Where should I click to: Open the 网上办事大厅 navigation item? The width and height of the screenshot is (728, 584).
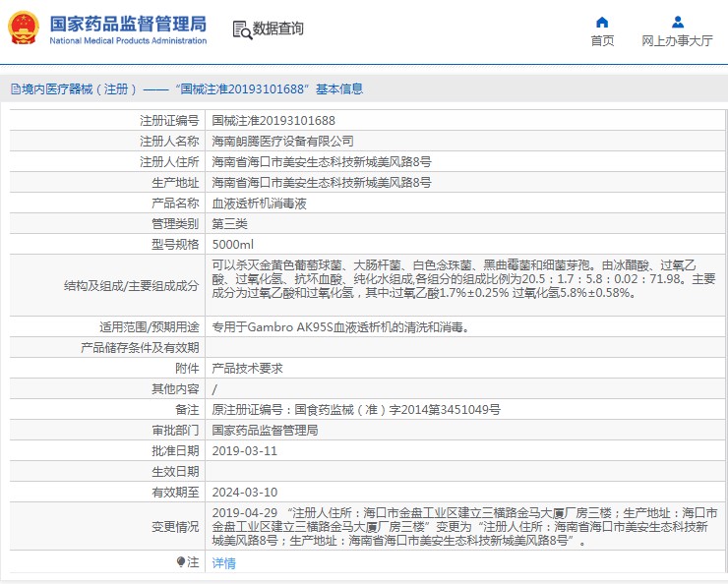point(677,40)
